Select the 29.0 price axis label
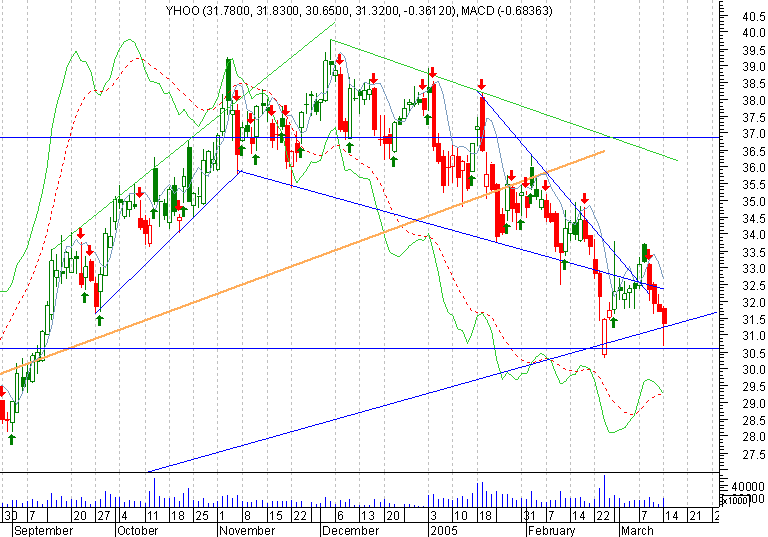Screen dimensions: 768x537 [753, 404]
